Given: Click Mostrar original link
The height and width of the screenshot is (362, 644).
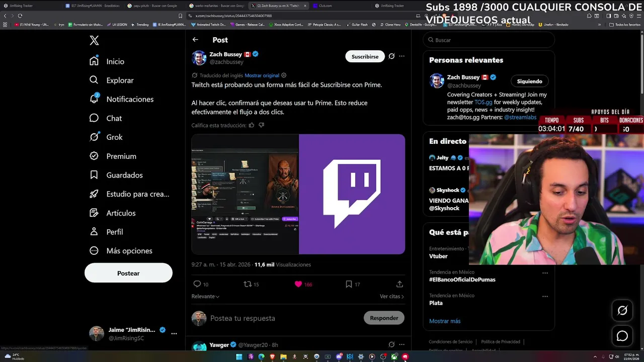Looking at the screenshot, I should (262, 75).
